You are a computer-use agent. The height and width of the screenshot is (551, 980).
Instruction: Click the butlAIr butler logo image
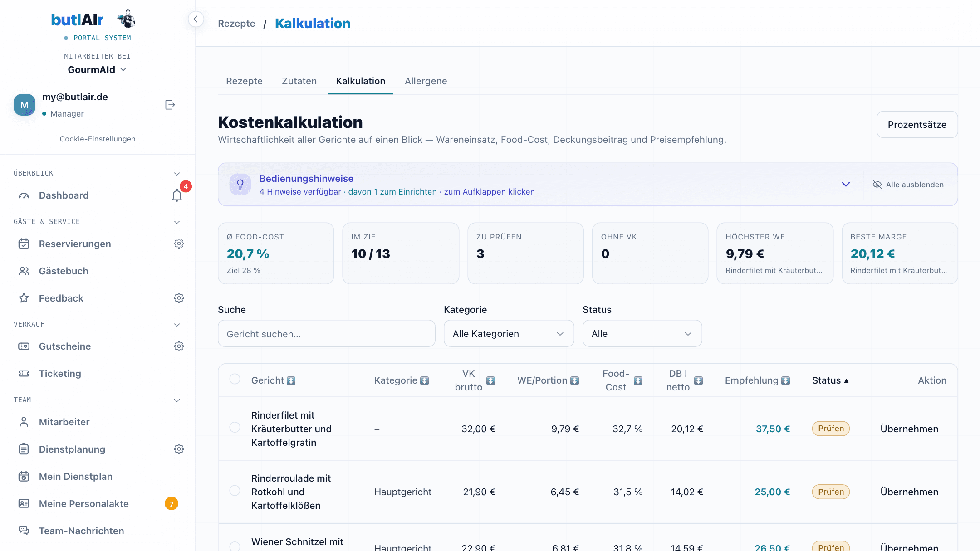click(x=126, y=19)
